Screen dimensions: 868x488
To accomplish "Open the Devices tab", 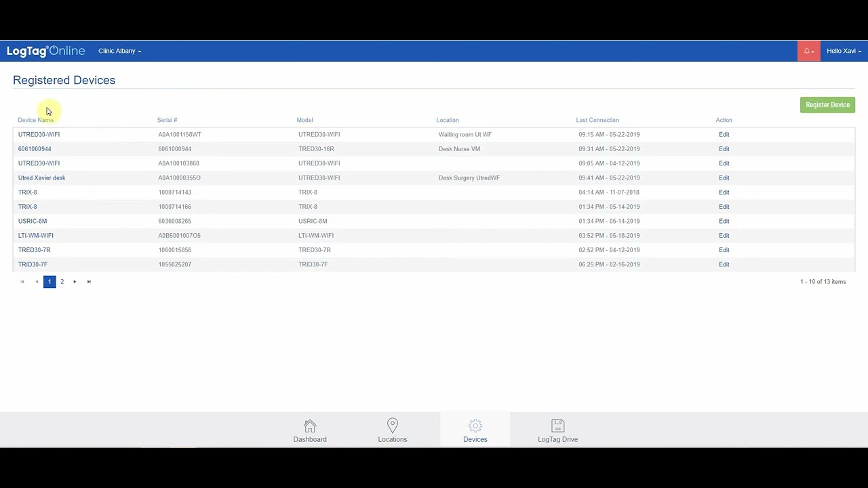I will point(475,430).
